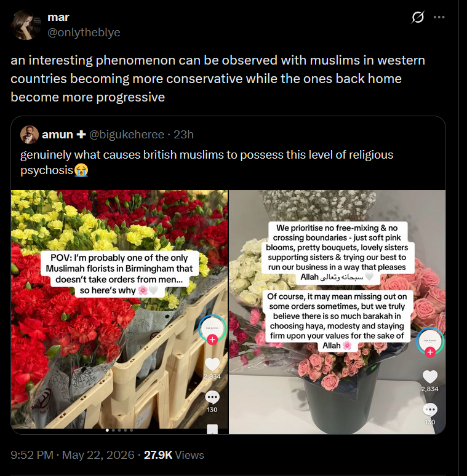Image resolution: width=467 pixels, height=476 pixels.
Task: Open mar's profile avatar
Action: pos(25,25)
